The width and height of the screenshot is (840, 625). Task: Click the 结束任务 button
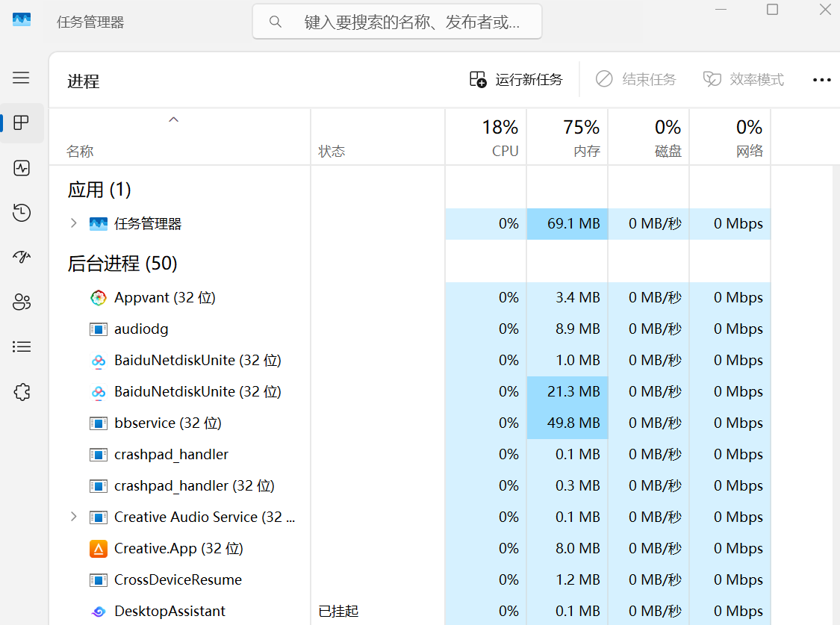click(x=636, y=79)
